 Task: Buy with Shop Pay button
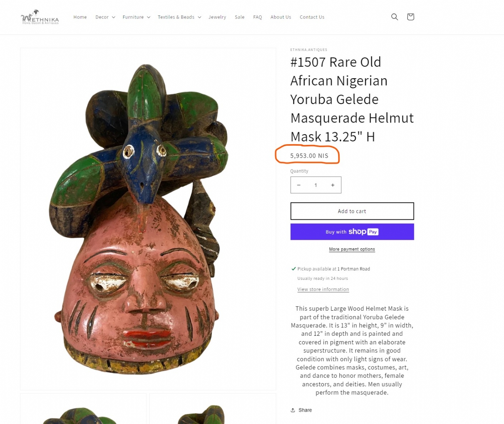[x=352, y=232]
